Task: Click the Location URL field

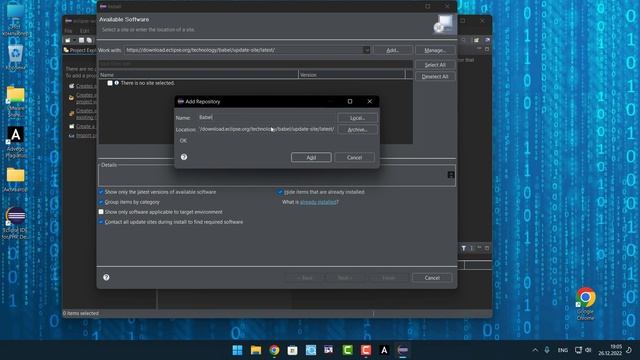Action: [267, 129]
